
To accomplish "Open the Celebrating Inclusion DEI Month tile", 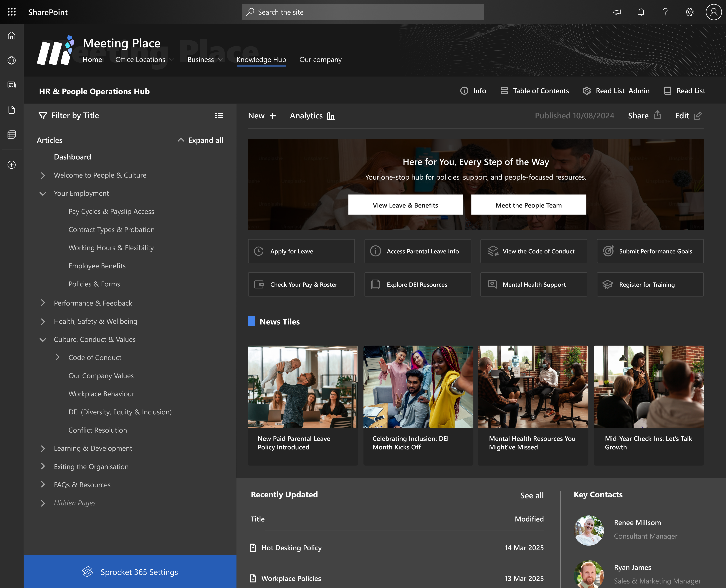I will [418, 406].
